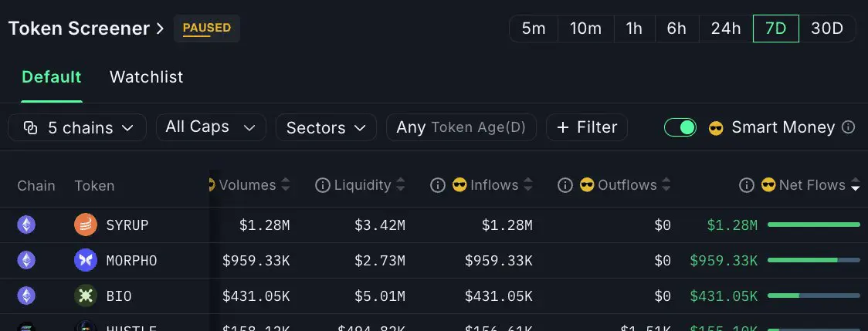868x331 pixels.
Task: Select the Default tab
Action: 52,77
